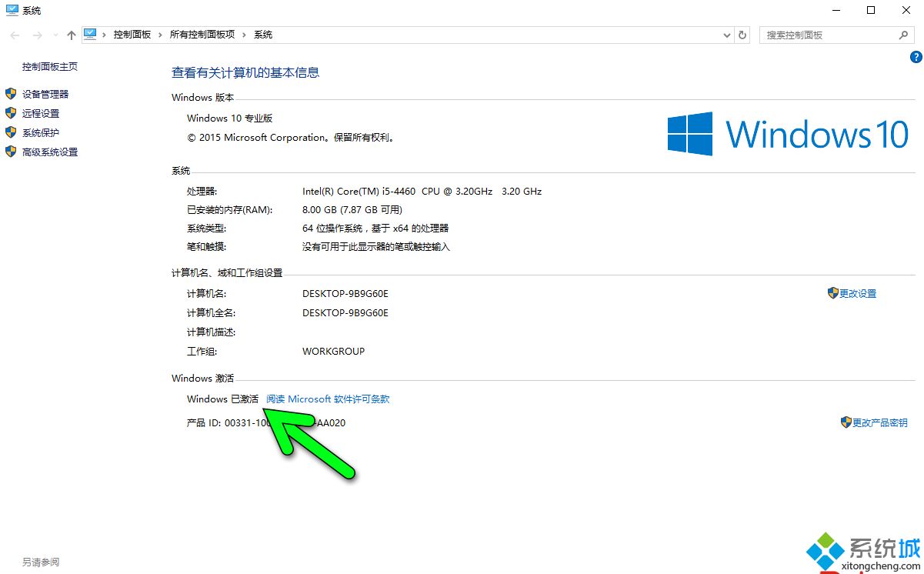The height and width of the screenshot is (574, 924).
Task: Click the 处理器: label
Action: pyautogui.click(x=202, y=191)
